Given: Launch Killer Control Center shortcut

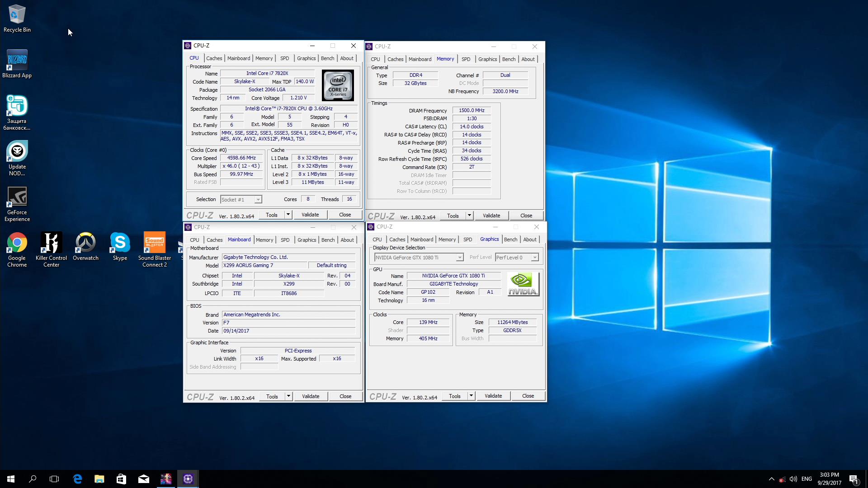Looking at the screenshot, I should point(52,249).
